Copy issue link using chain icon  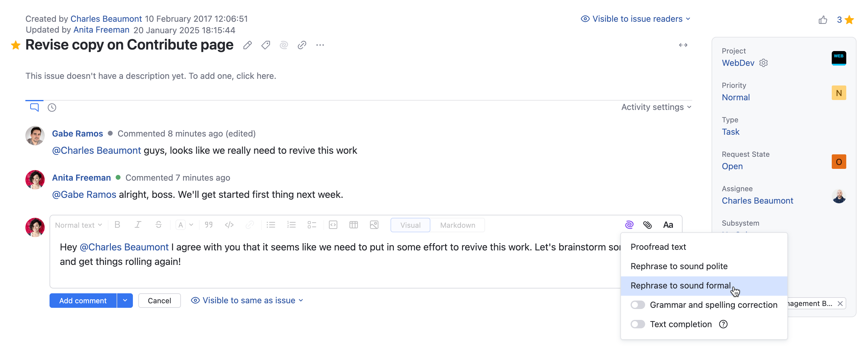(x=302, y=45)
